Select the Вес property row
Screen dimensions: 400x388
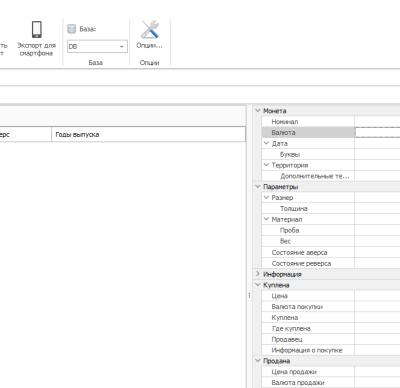[x=331, y=241]
